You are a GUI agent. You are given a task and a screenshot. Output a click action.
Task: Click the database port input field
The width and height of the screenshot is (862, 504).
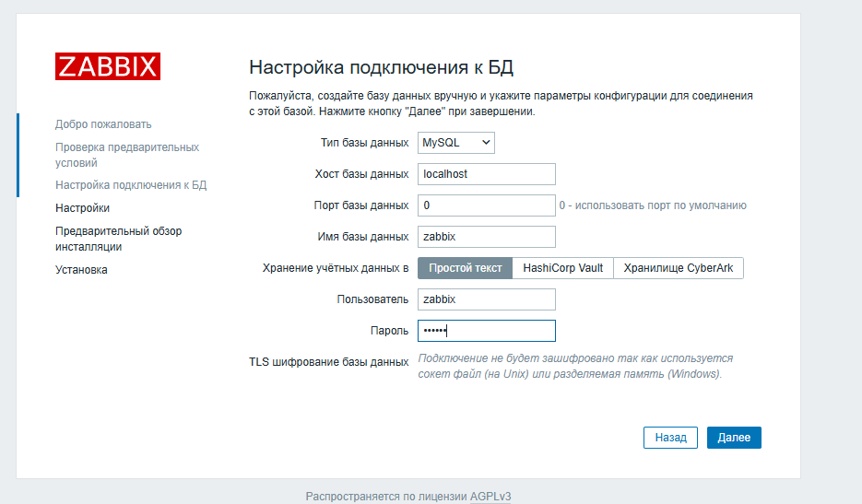(486, 205)
